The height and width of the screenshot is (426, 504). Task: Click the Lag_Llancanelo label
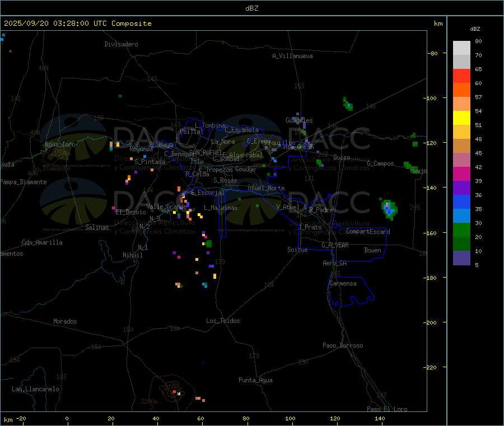click(x=36, y=388)
